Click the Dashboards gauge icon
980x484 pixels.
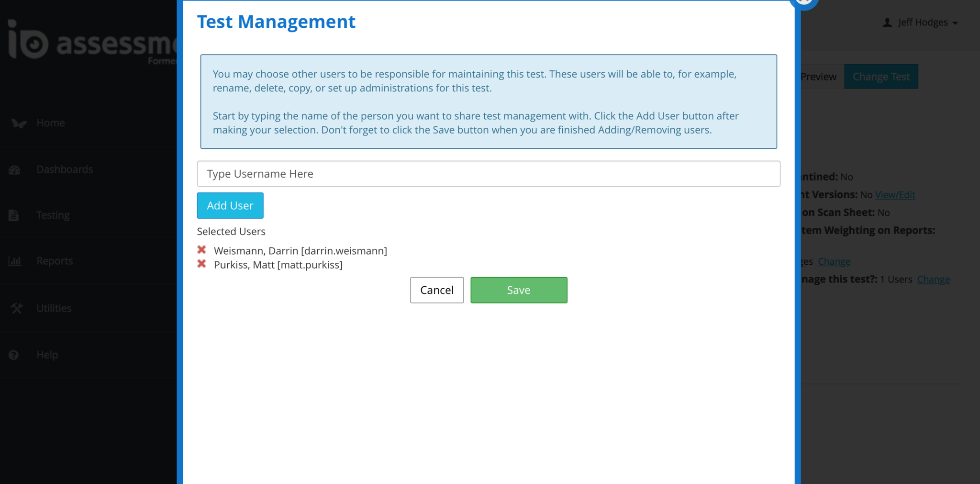[14, 170]
